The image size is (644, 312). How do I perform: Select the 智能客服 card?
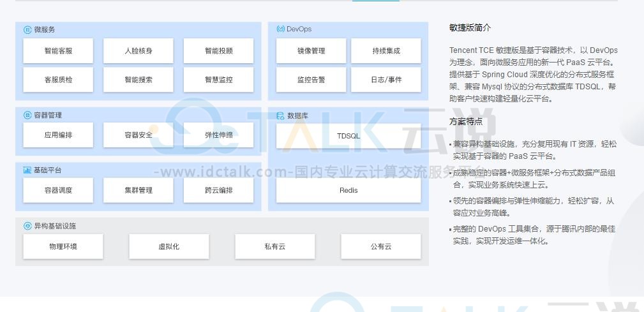(x=58, y=51)
